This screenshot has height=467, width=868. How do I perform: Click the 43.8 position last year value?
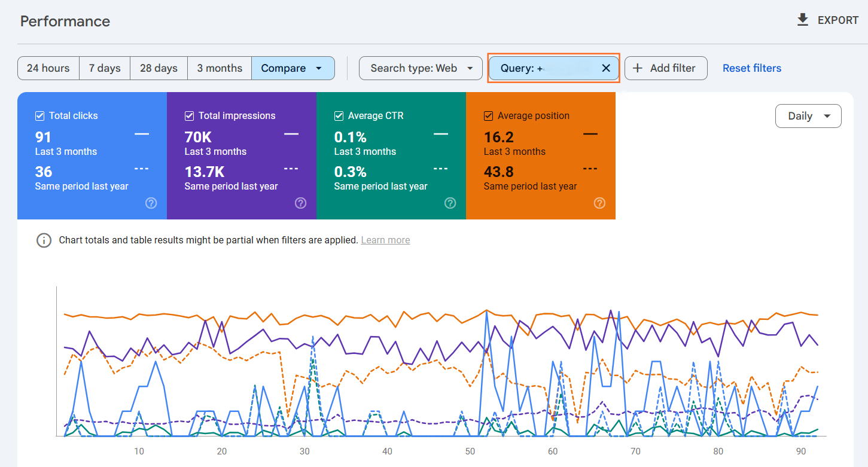click(x=499, y=172)
